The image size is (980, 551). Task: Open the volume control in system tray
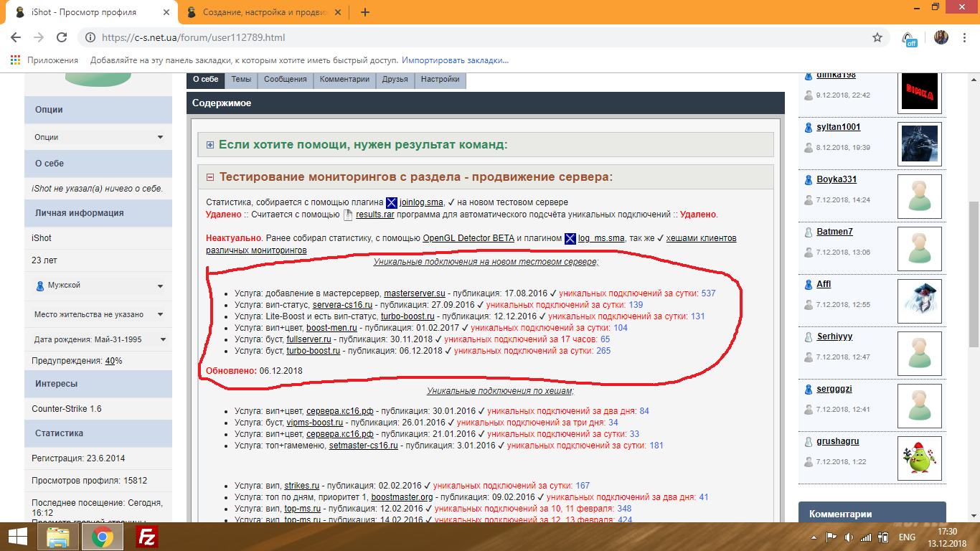[849, 537]
